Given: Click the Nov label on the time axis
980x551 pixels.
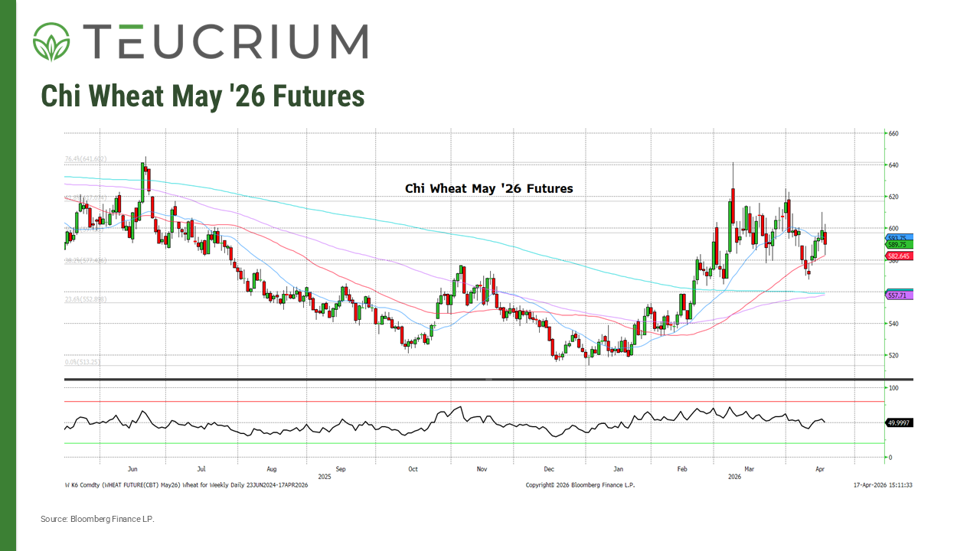Looking at the screenshot, I should 482,468.
